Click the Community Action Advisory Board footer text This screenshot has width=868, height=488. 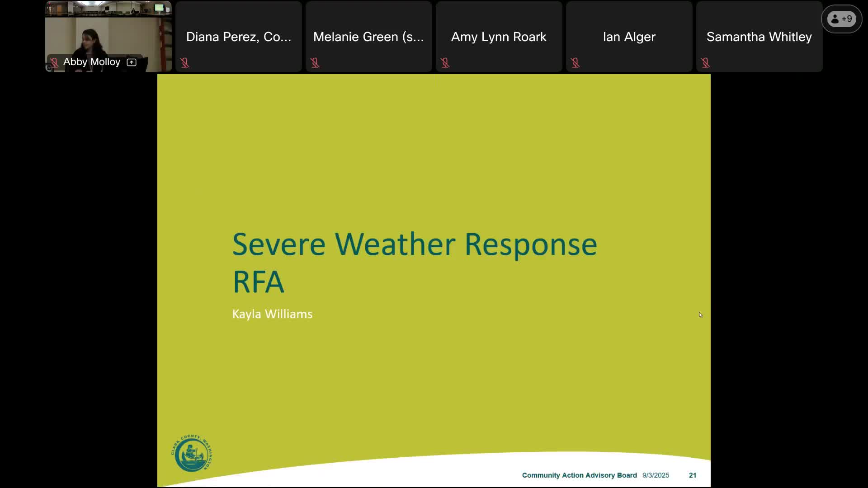(579, 475)
